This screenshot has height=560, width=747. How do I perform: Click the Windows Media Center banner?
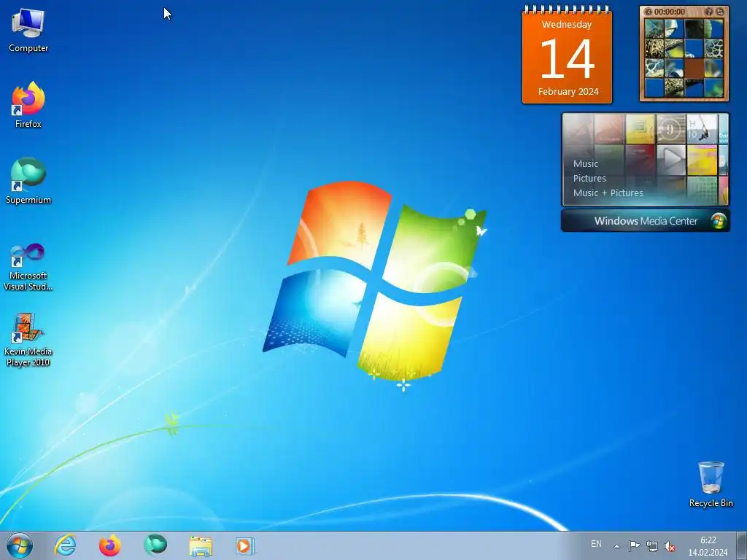tap(645, 221)
